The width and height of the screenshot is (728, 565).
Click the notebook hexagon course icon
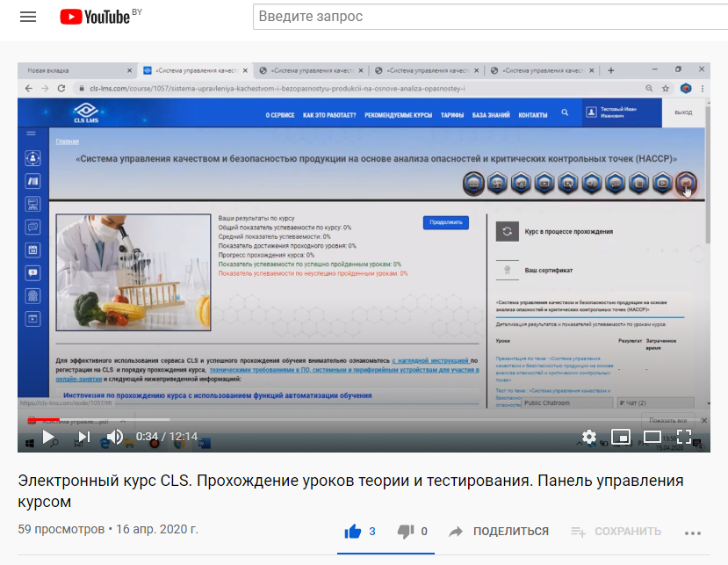(638, 184)
